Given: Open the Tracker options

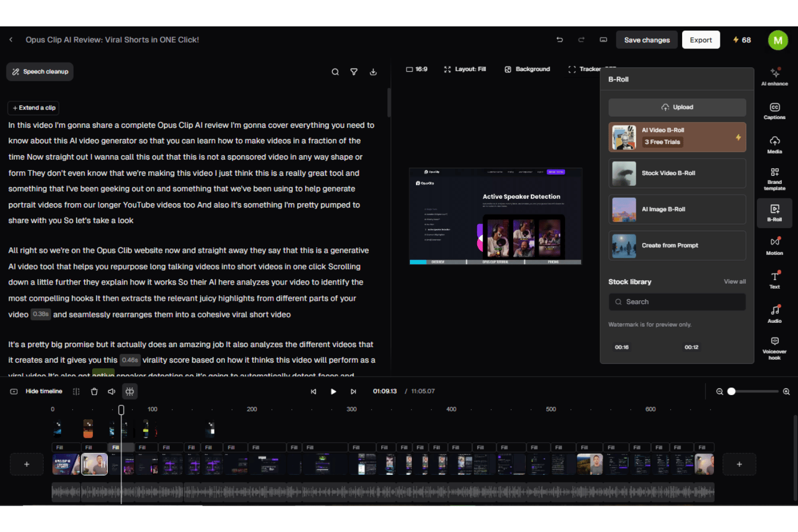Looking at the screenshot, I should [584, 70].
